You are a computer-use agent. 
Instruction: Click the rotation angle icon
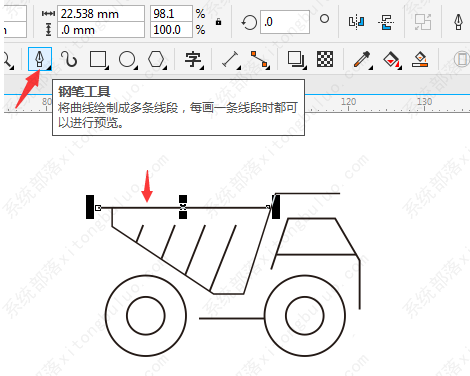tap(249, 22)
